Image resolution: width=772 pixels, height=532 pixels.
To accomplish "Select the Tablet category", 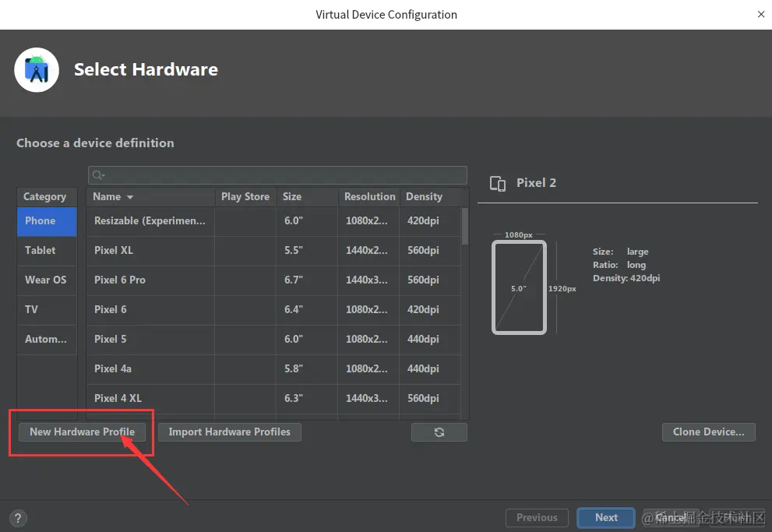I will pyautogui.click(x=47, y=251).
